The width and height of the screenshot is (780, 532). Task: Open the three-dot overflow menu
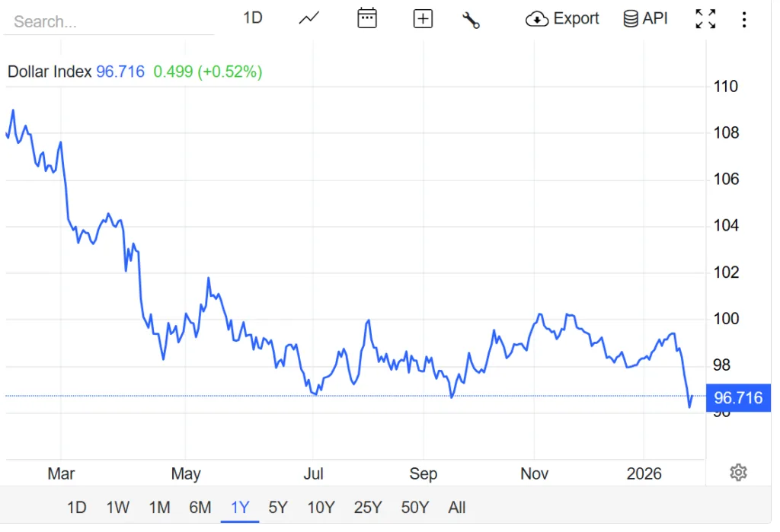click(744, 18)
